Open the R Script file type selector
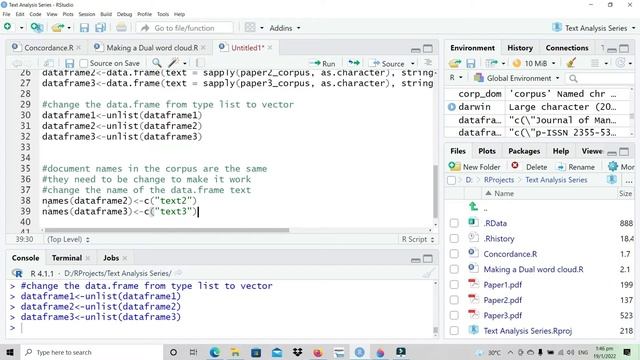The height and width of the screenshot is (360, 640). point(418,239)
